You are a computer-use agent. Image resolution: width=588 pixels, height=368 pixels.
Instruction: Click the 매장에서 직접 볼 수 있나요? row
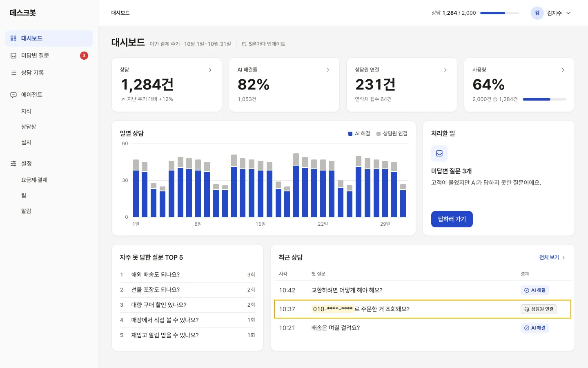click(x=187, y=320)
